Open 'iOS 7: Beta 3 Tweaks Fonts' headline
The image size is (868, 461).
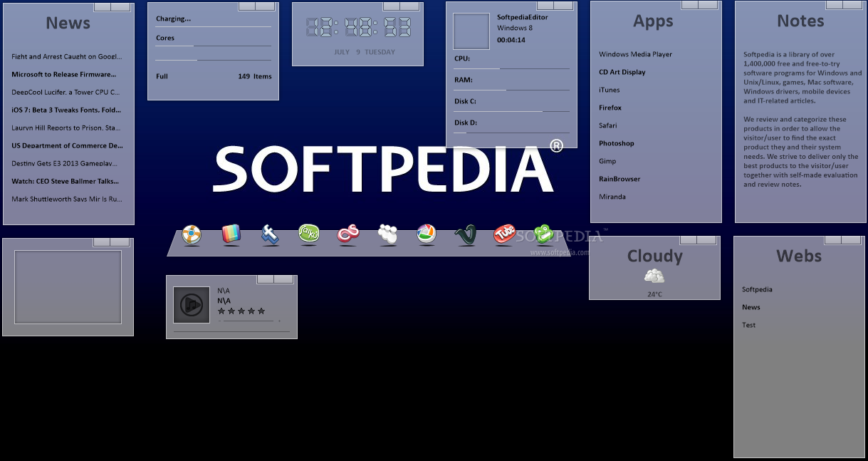pyautogui.click(x=67, y=110)
